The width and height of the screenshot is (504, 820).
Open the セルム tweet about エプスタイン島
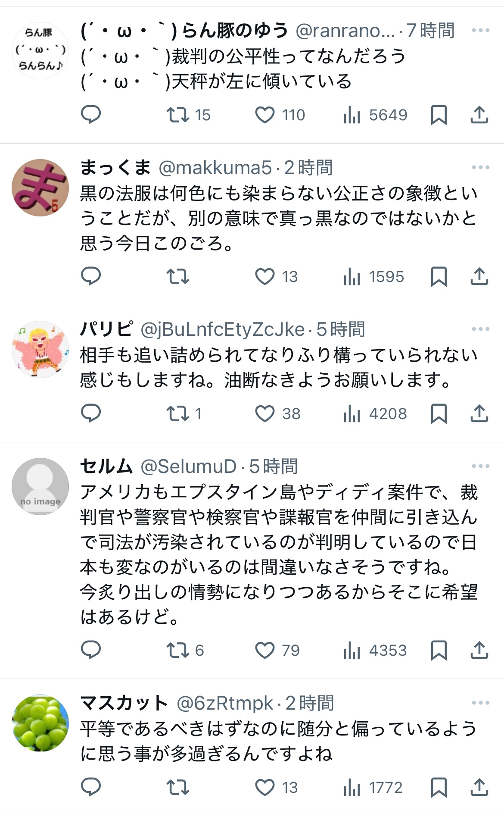279,554
